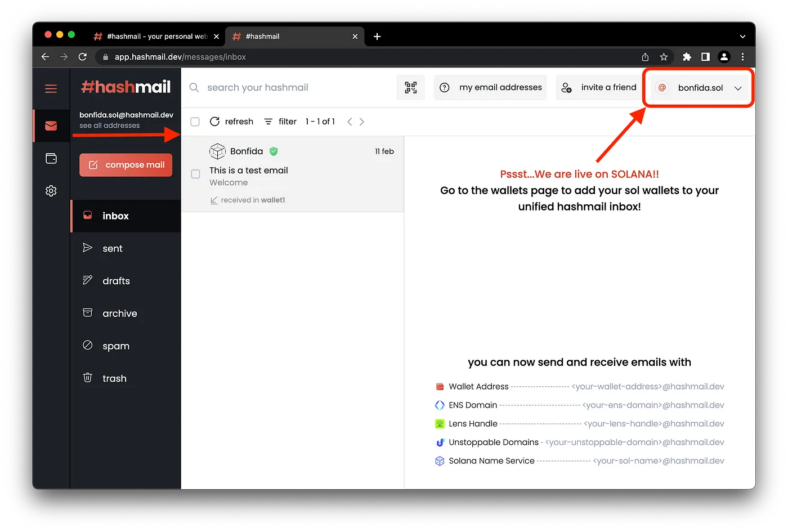The height and width of the screenshot is (532, 788).
Task: Open the inbox folder
Action: (126, 216)
